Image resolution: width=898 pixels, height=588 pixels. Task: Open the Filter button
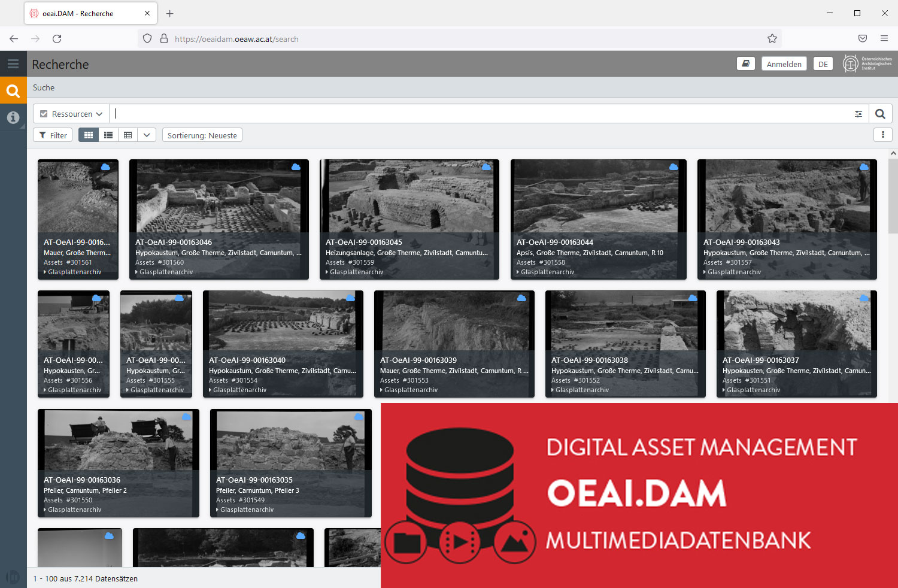[x=53, y=135]
